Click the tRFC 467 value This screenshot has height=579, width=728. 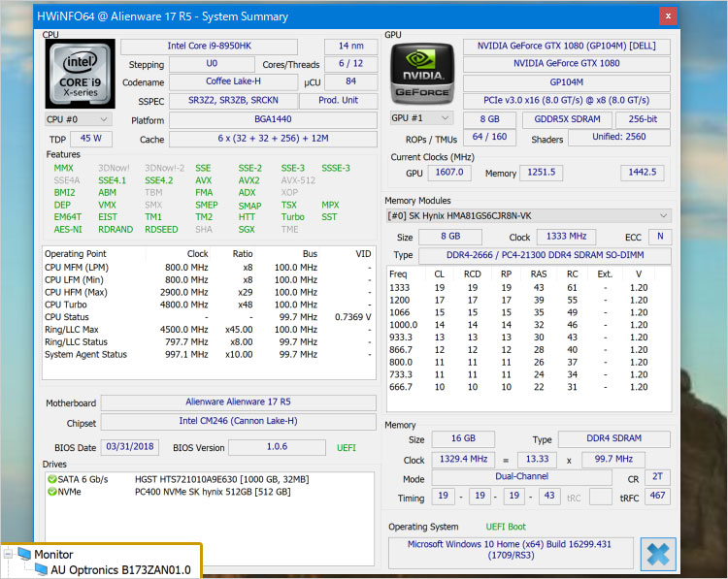coord(657,496)
